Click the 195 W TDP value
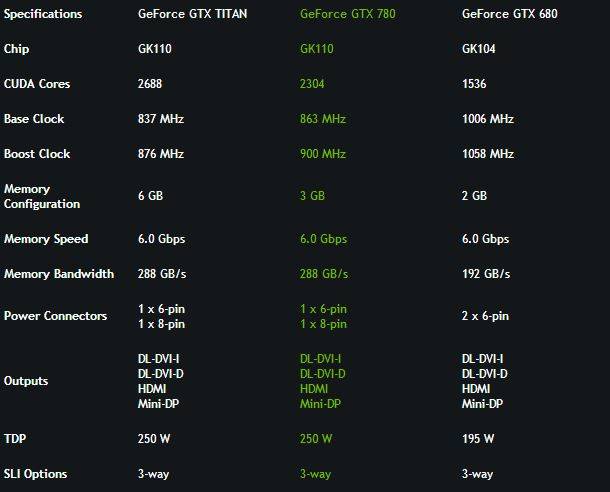Screen dimensions: 610x492 [x=478, y=439]
